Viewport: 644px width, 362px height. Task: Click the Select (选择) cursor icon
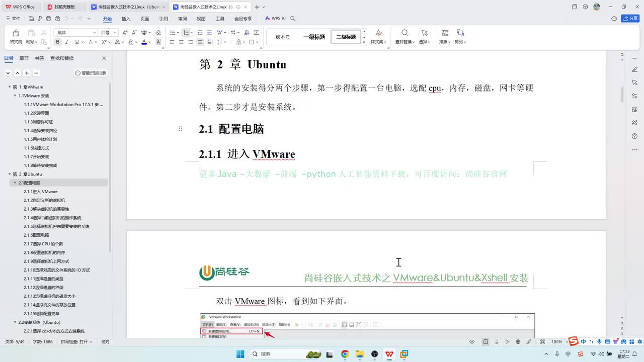click(x=424, y=33)
